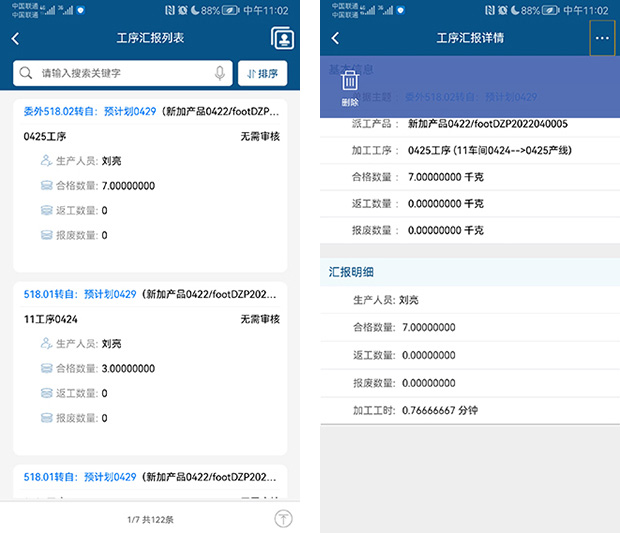Viewport: 620px width, 533px height.
Task: Click the 排序 sort button
Action: 262,73
